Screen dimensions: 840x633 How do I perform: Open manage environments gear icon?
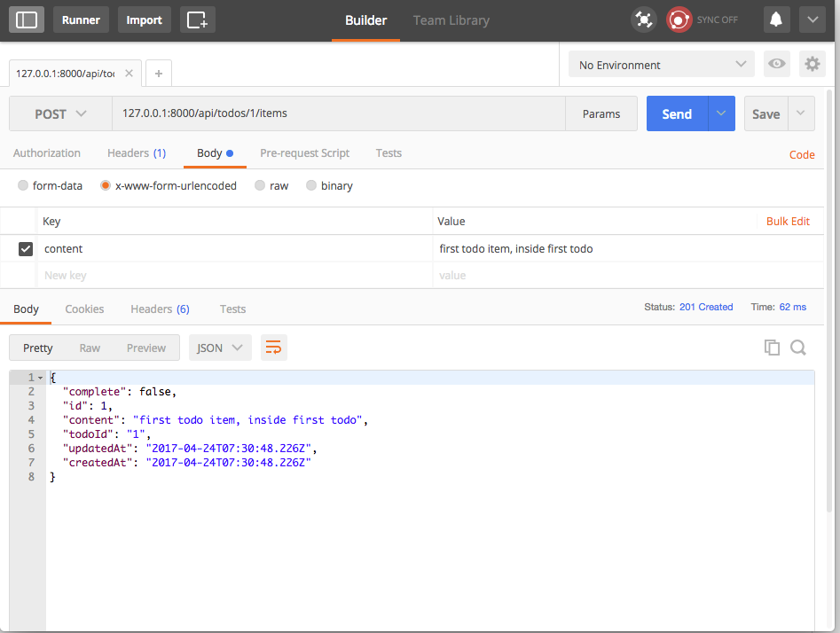point(813,64)
